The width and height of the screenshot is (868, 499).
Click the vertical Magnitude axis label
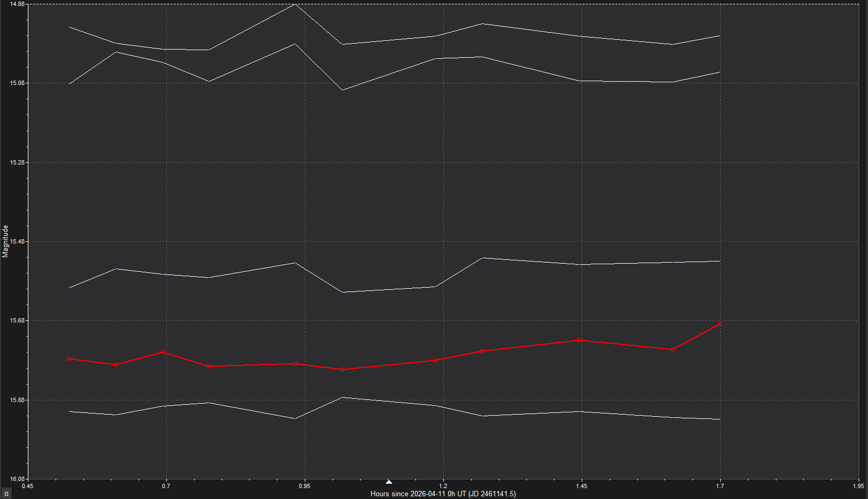click(5, 241)
